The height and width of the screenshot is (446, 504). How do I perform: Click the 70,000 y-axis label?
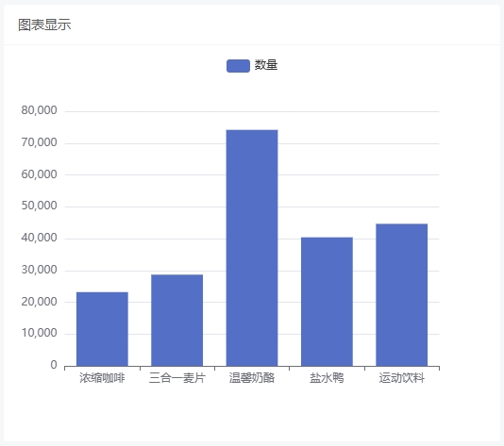click(40, 142)
